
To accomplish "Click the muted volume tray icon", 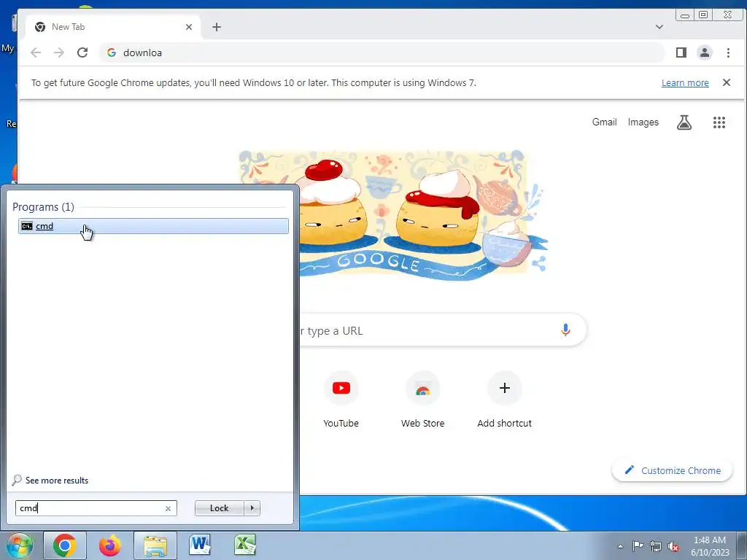I will 673,546.
